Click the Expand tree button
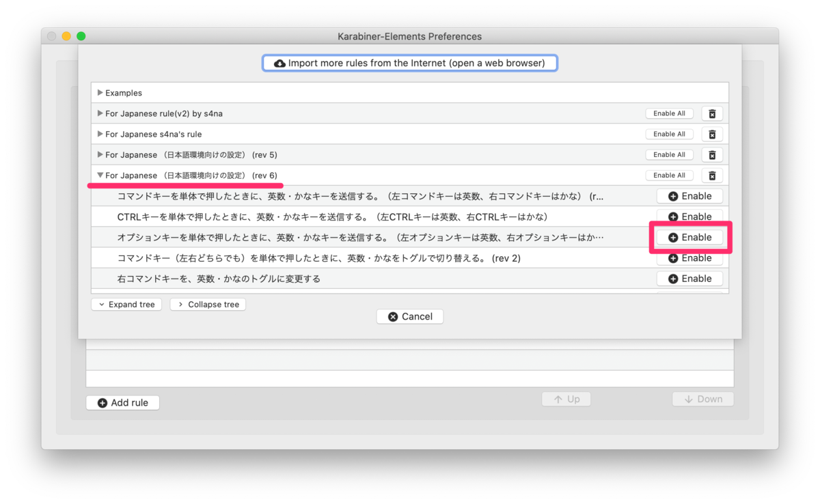Image resolution: width=820 pixels, height=504 pixels. click(126, 305)
